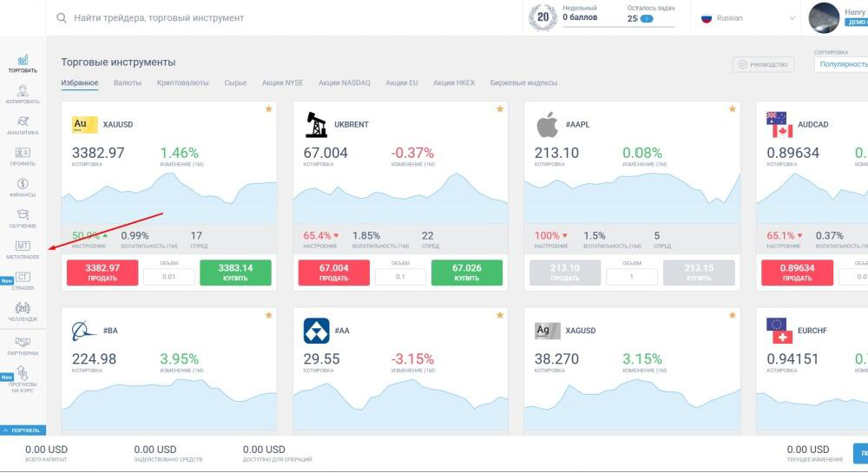Toggle favorite star on UKBRENT card
This screenshot has height=473, width=868.
click(x=500, y=109)
